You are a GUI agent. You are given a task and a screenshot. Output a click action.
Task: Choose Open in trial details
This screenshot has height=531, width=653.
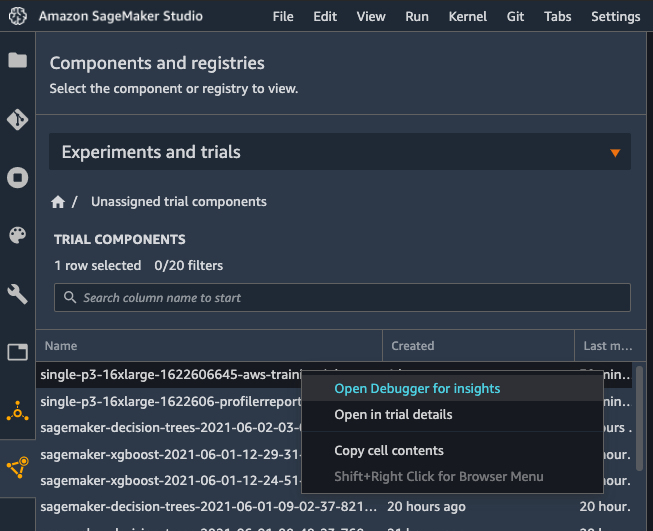click(x=452, y=415)
